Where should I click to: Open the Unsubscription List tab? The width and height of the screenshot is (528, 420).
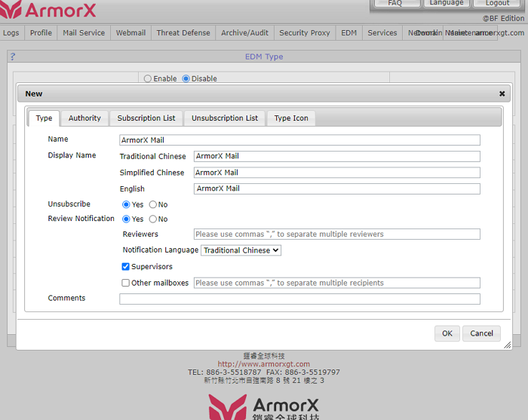[x=225, y=118]
